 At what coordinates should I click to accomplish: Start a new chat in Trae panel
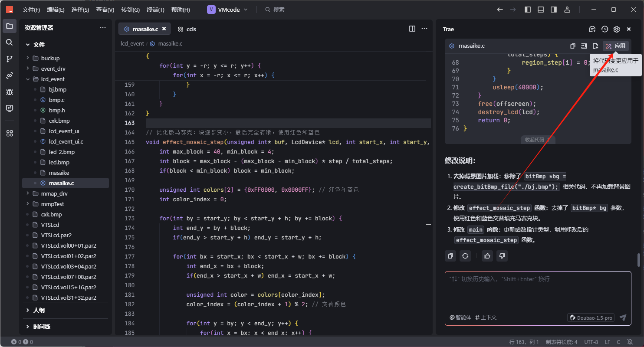[x=592, y=29]
